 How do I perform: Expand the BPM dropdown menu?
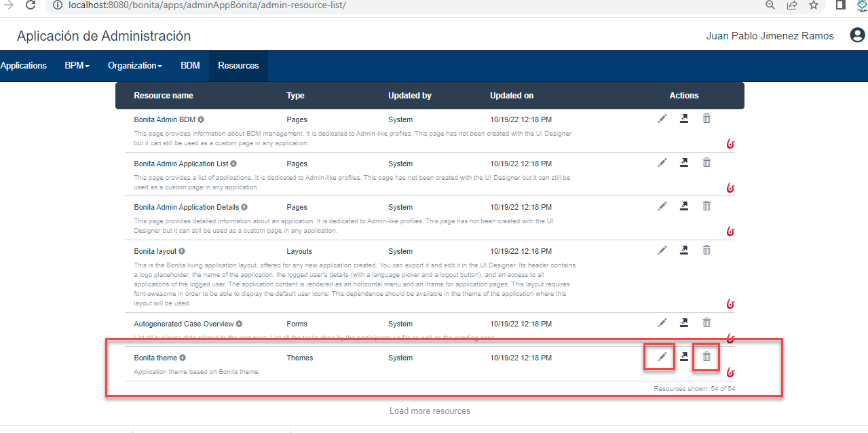pyautogui.click(x=77, y=66)
